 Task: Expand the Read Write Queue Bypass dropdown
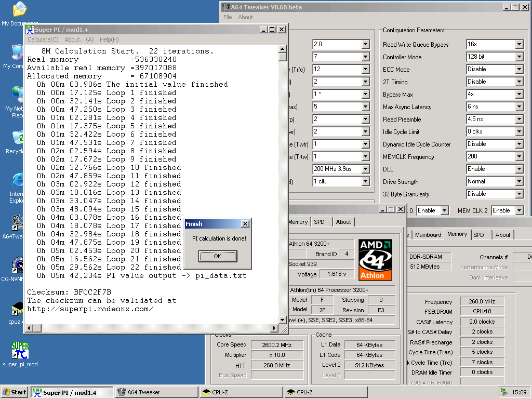click(519, 44)
